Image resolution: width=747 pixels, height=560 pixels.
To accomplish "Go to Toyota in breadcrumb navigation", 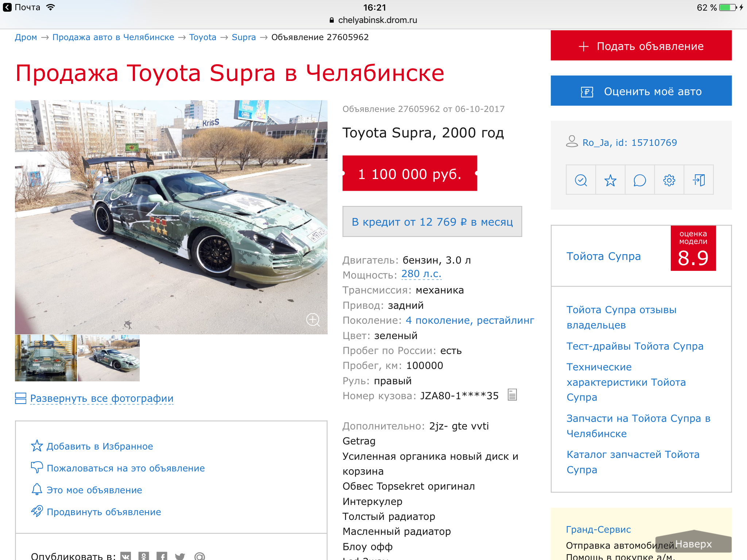I will tap(203, 37).
